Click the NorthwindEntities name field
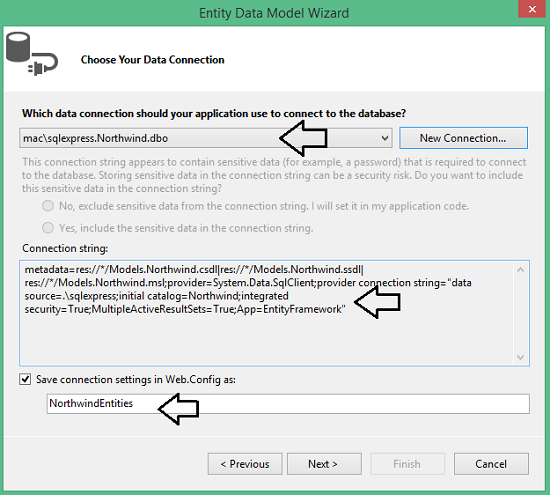The height and width of the screenshot is (495, 550). point(288,403)
